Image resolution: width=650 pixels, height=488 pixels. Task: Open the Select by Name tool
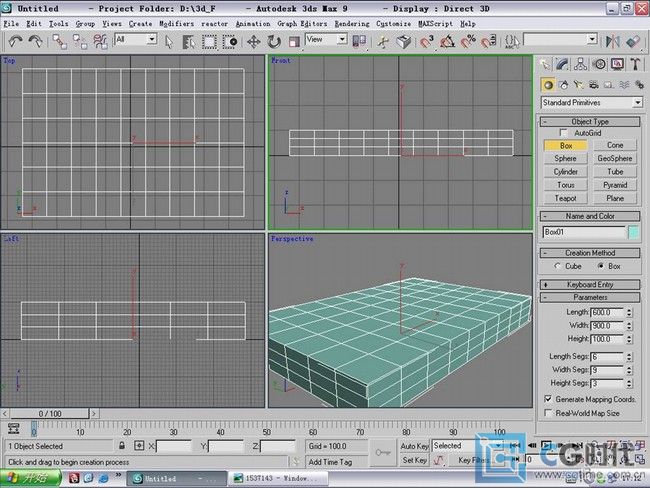tap(189, 42)
